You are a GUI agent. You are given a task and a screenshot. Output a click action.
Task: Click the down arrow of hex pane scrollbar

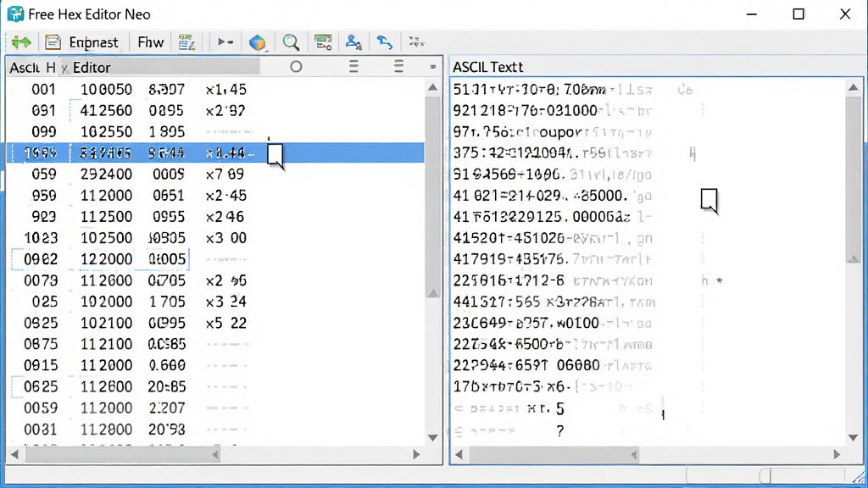click(433, 438)
